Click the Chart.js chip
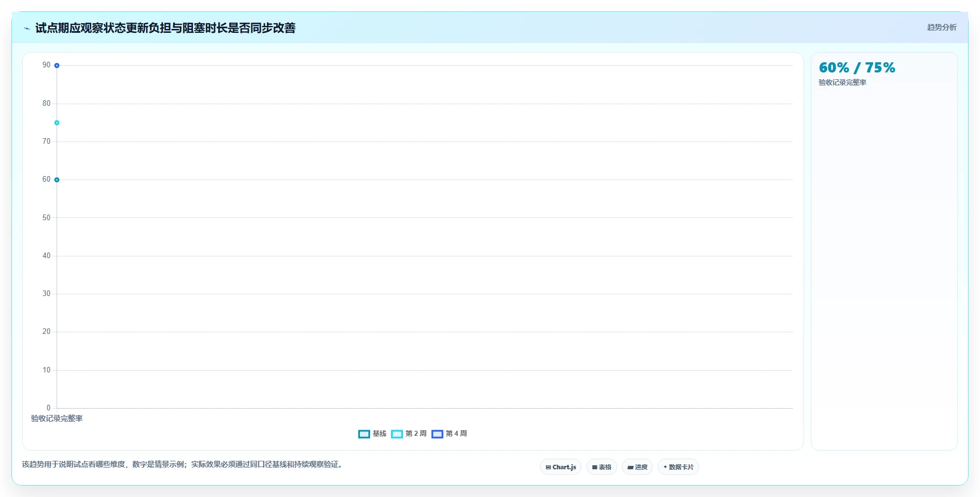Image resolution: width=980 pixels, height=497 pixels. (561, 467)
